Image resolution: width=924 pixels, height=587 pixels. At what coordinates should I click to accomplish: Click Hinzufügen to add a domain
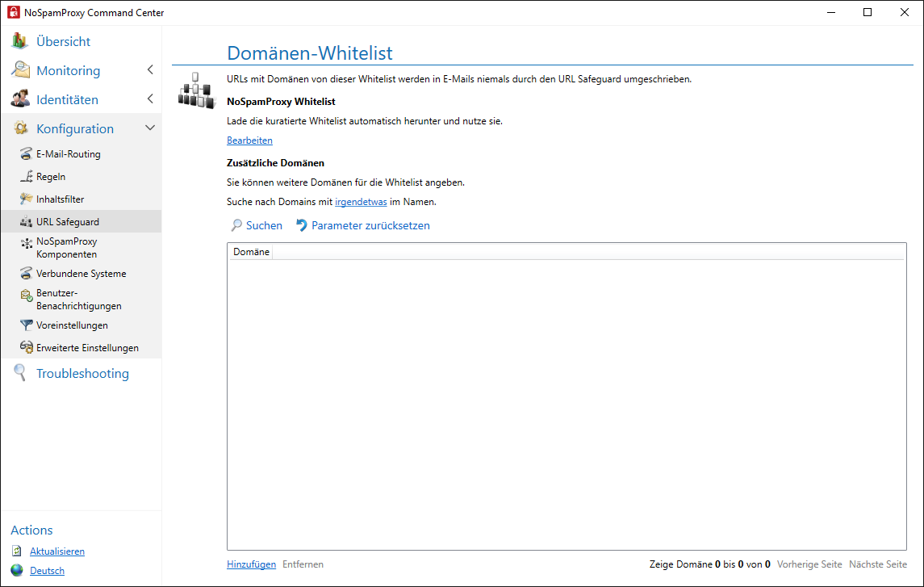[x=252, y=564]
